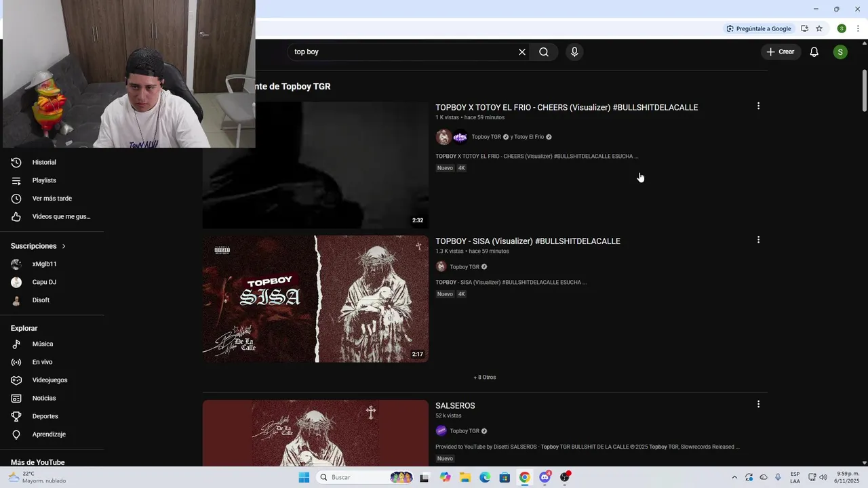Click Topboy TGR avatar on SALSEROS video
Image resolution: width=868 pixels, height=488 pixels.
coord(441,431)
